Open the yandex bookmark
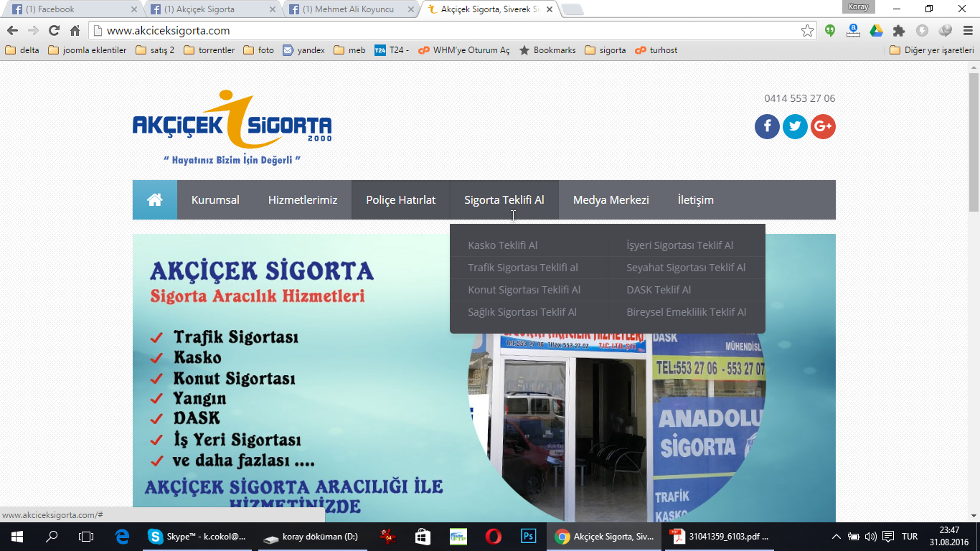 [303, 50]
